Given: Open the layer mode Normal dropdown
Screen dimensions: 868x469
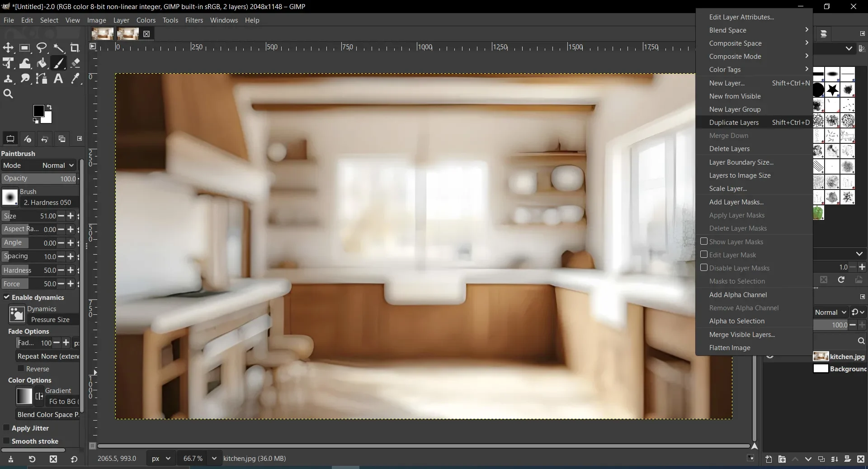Looking at the screenshot, I should click(x=830, y=312).
